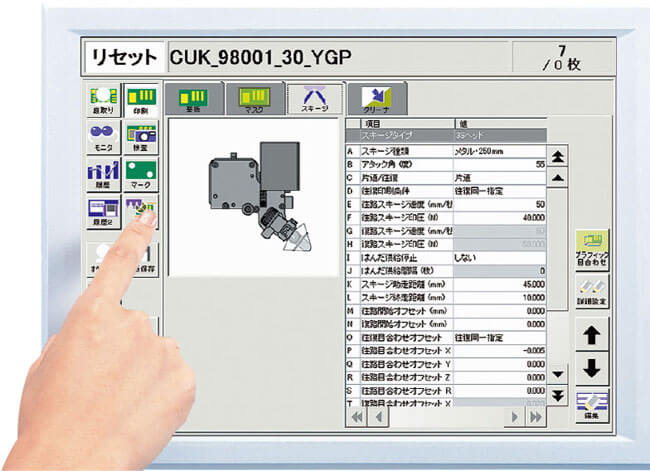Open the モニタ monitor icon
The width and height of the screenshot is (650, 471).
click(x=102, y=139)
